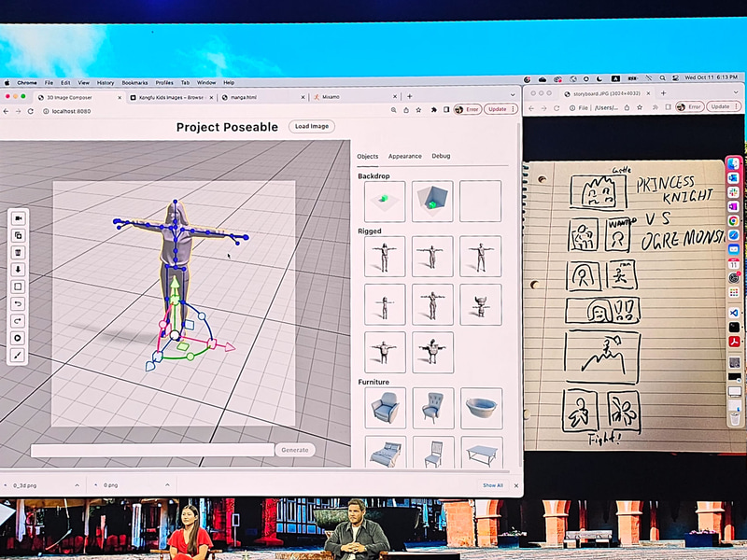Click the square frame icon

18,287
